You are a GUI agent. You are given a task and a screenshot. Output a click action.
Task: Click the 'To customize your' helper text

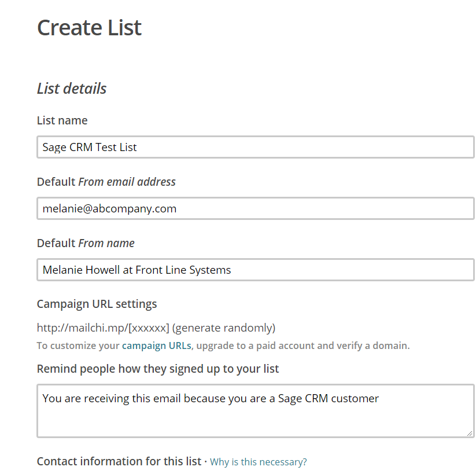pyautogui.click(x=78, y=346)
